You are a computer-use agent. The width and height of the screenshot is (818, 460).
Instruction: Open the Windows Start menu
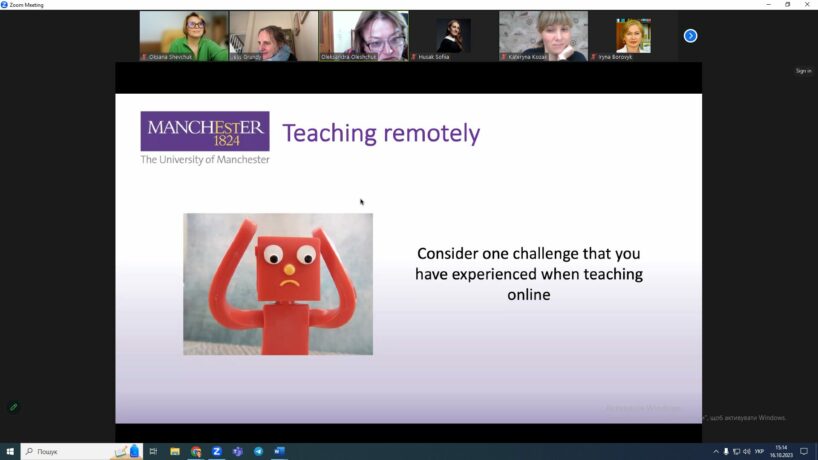coord(10,451)
